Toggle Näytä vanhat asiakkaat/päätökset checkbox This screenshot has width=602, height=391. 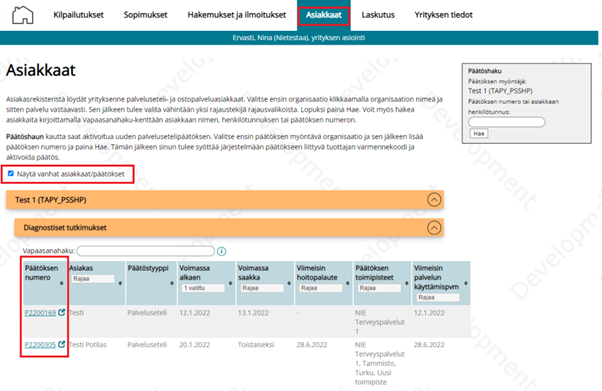pyautogui.click(x=11, y=174)
